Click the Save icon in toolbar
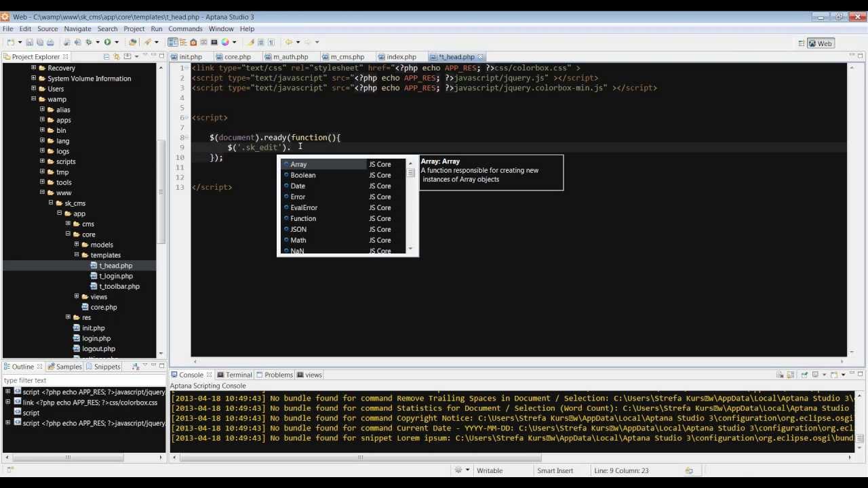 (x=29, y=42)
